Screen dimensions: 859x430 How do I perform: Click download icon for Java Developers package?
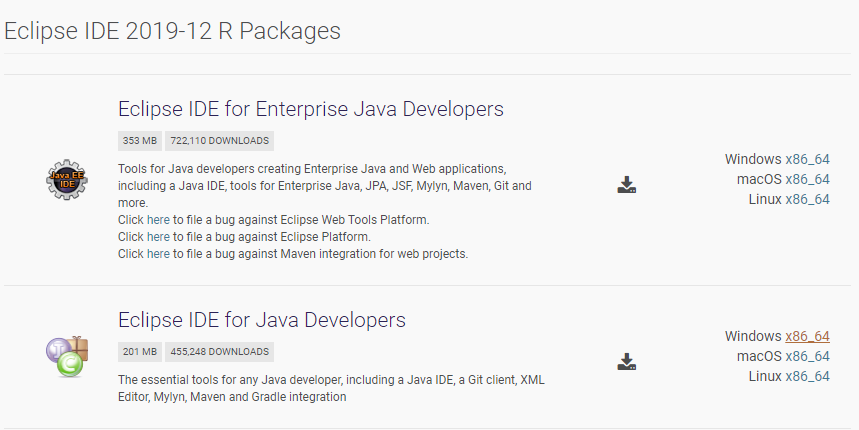[627, 362]
